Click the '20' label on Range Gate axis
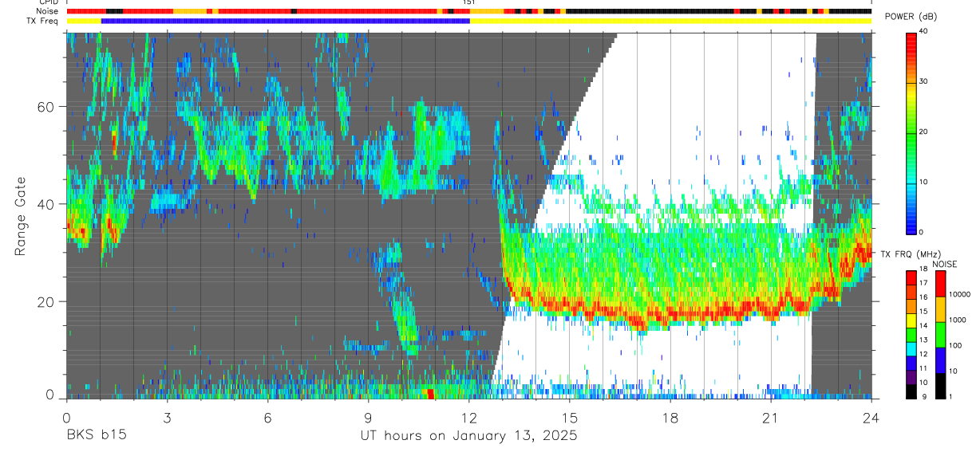The image size is (980, 452). coord(47,301)
